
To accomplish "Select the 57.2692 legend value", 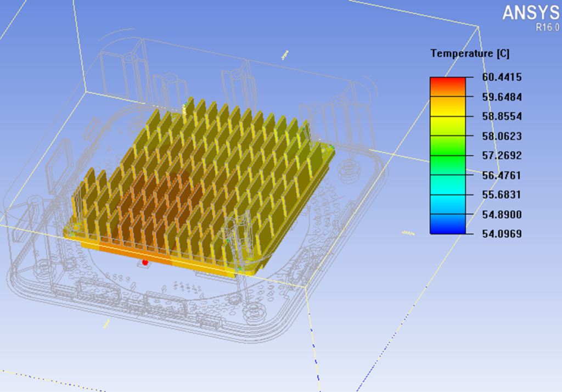I will tap(502, 155).
